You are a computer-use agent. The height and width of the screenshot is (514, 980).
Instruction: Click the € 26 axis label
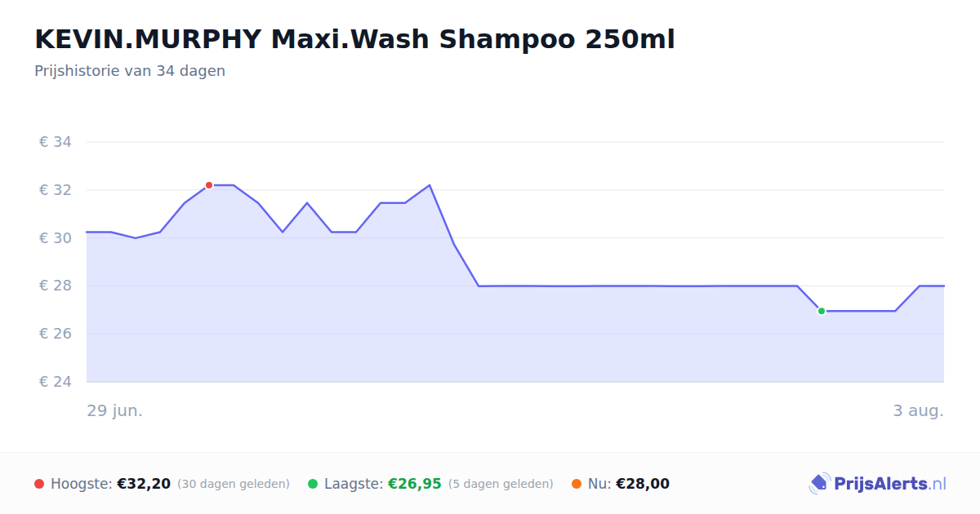tap(56, 334)
